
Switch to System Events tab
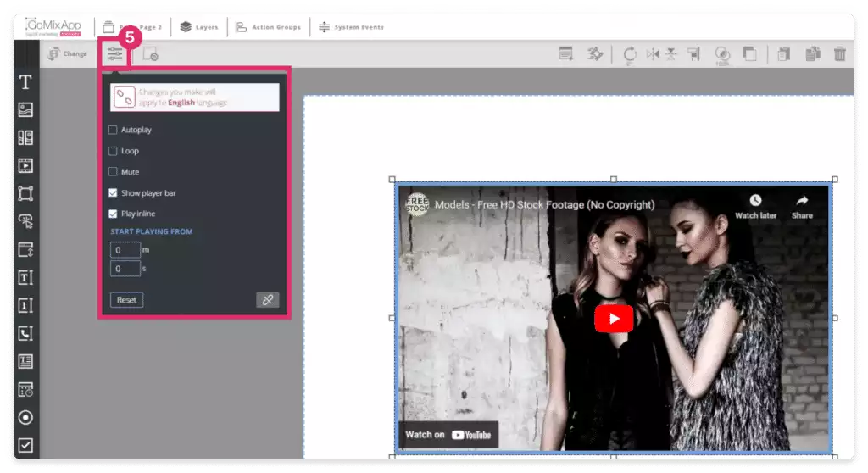[x=351, y=27]
